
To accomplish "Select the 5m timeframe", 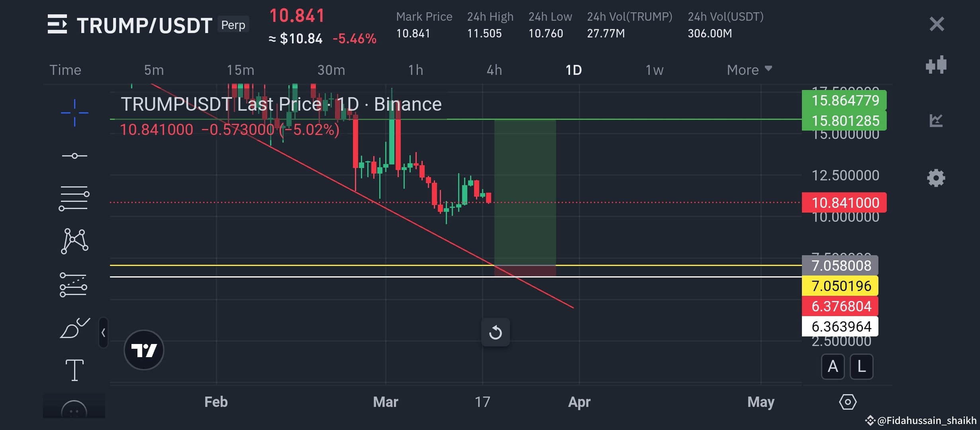I will coord(154,70).
